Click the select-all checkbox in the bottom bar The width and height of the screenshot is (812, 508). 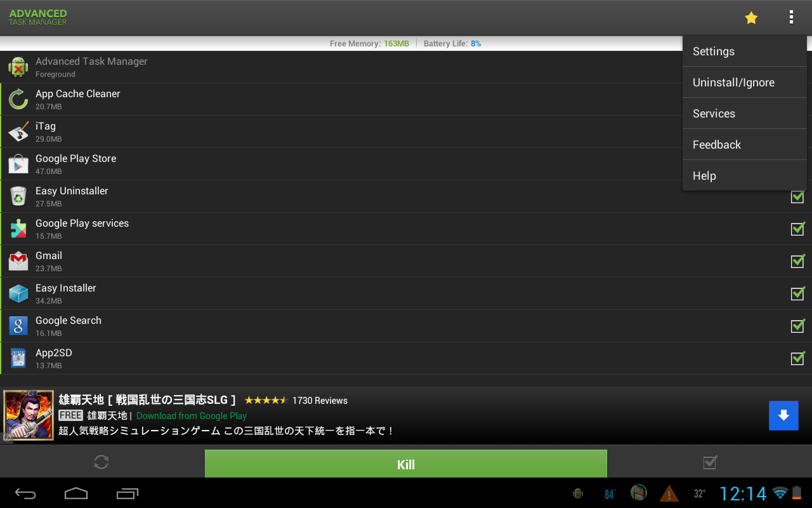(x=709, y=462)
